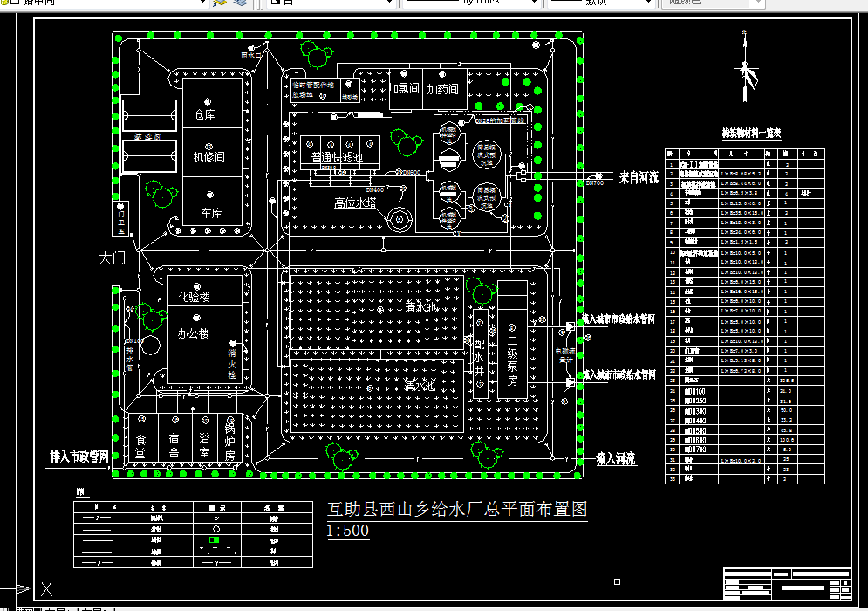The image size is (868, 611).
Task: Click the DN700 pipe label near river inlet
Action: tap(595, 182)
